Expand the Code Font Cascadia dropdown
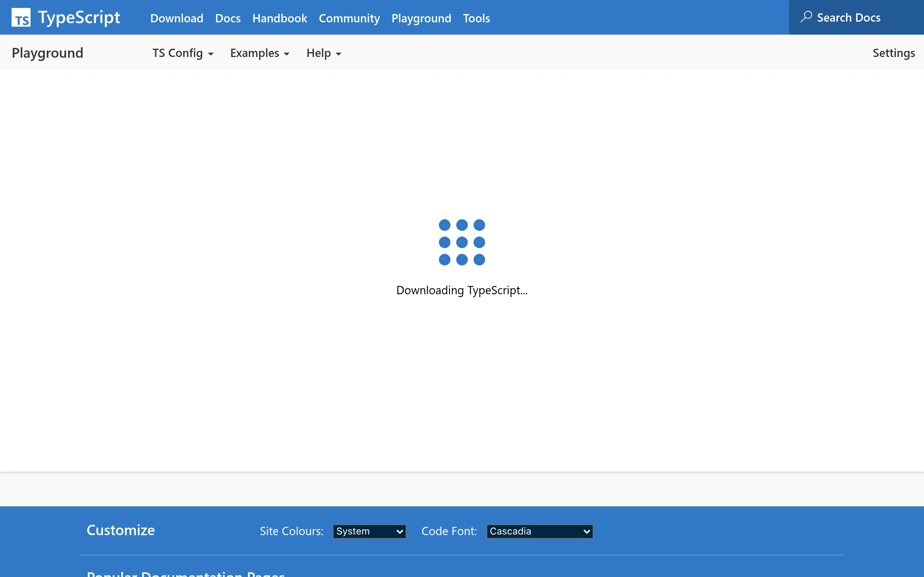 539,531
